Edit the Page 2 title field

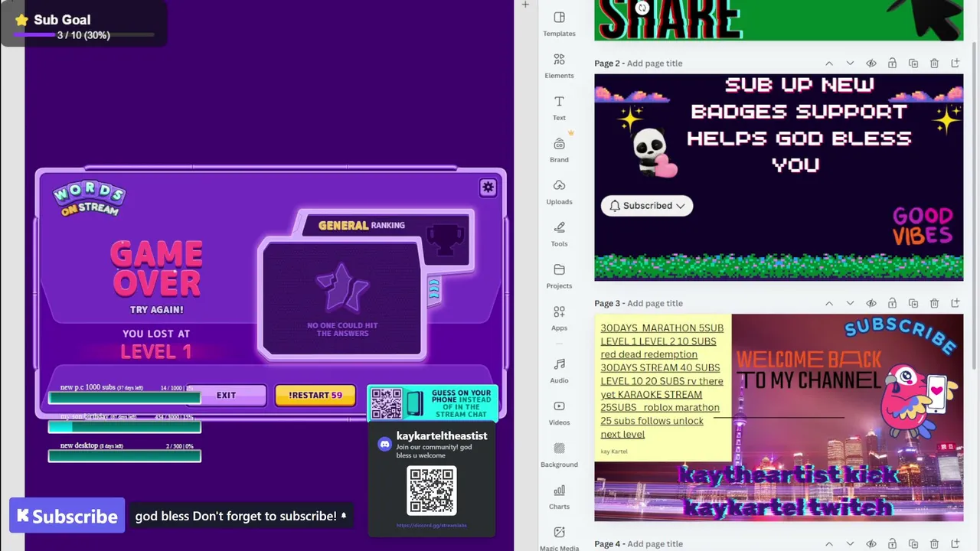[x=655, y=64]
